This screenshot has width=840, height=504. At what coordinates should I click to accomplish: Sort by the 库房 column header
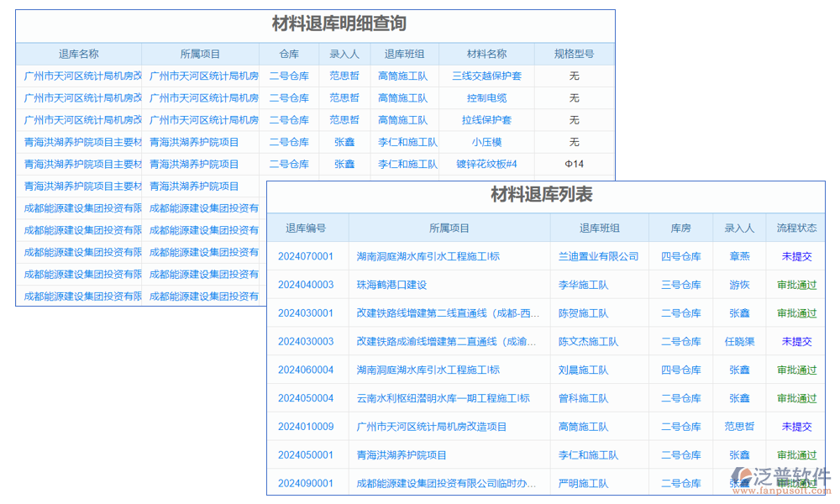680,228
